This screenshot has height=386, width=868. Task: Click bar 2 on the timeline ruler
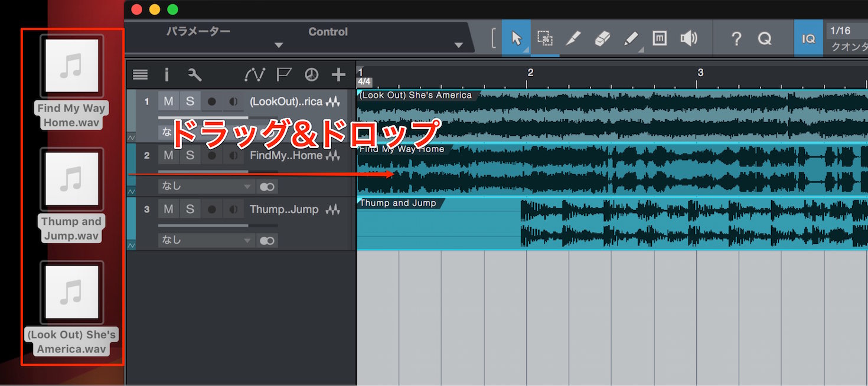[530, 73]
